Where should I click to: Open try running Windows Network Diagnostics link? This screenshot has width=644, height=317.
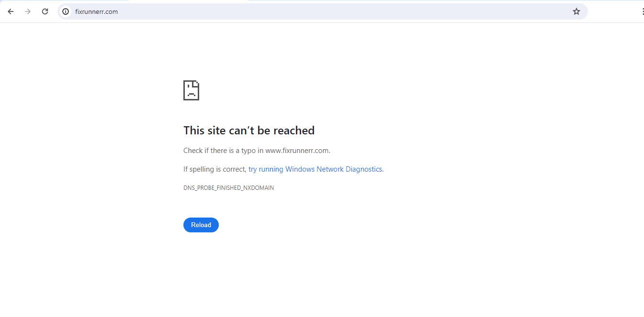click(x=315, y=169)
